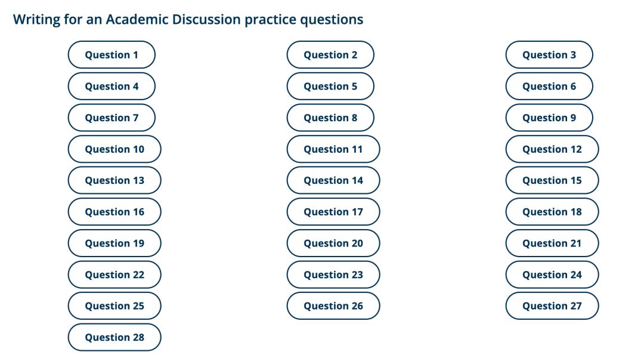
Task: Open Question 23 practice item
Action: point(333,274)
